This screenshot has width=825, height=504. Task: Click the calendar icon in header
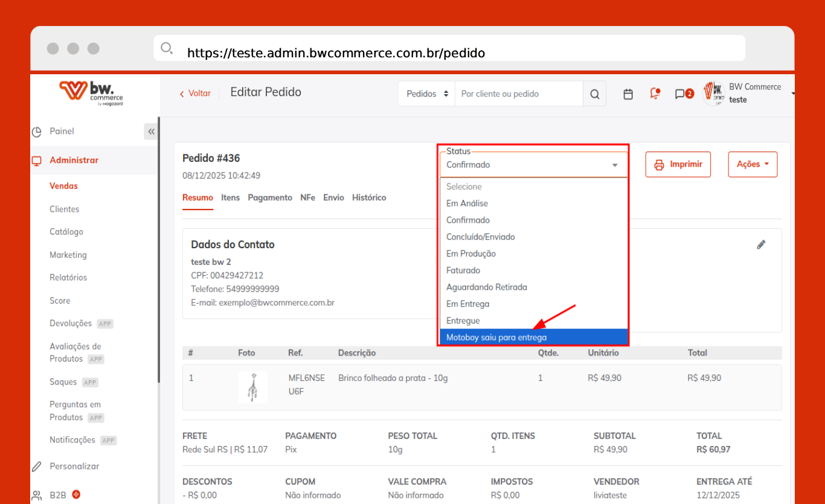coord(628,94)
